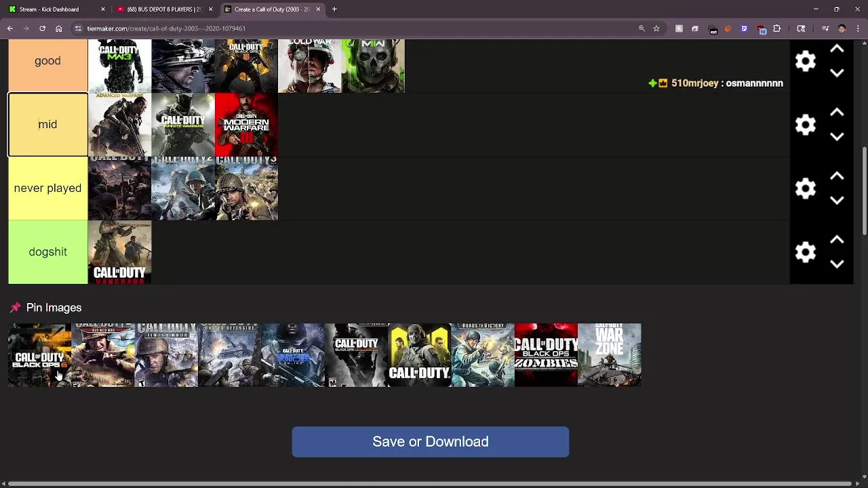Open the browser zoom magnifier icon

642,28
